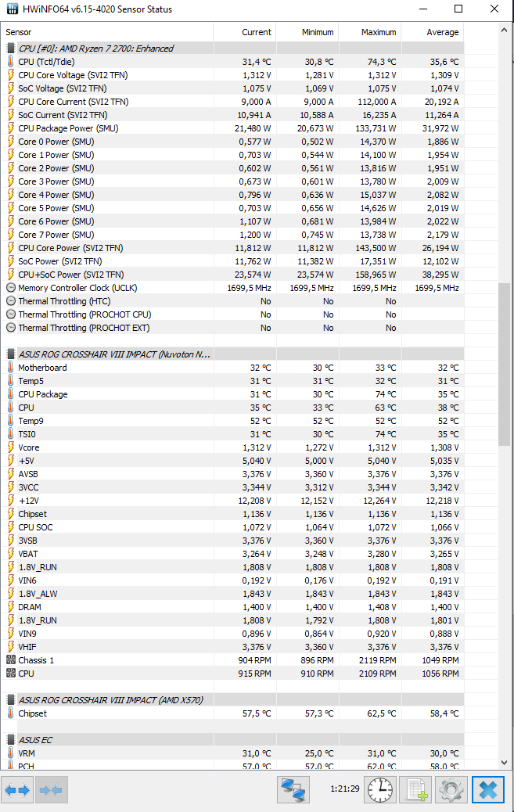Click thermometer icon beside Motherboard

click(x=10, y=368)
